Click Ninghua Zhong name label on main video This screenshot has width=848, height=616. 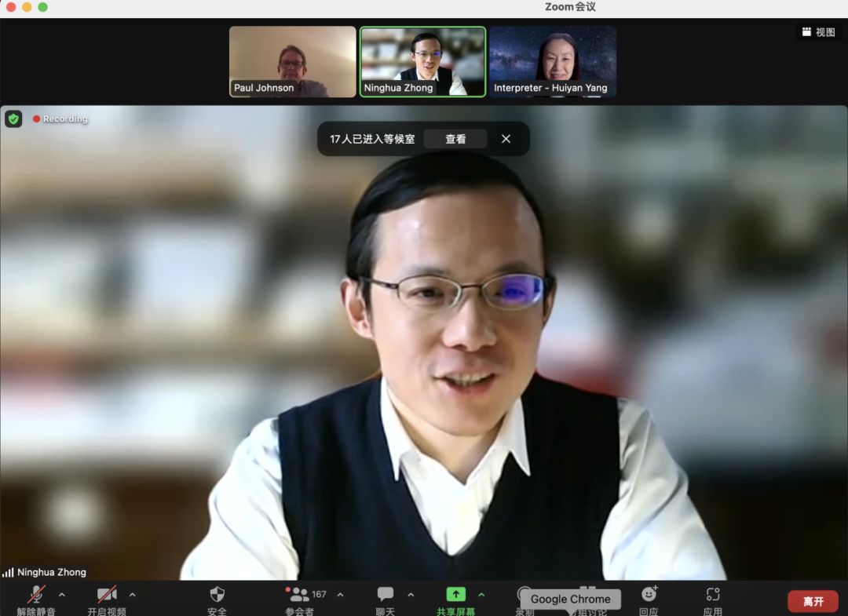click(x=51, y=572)
